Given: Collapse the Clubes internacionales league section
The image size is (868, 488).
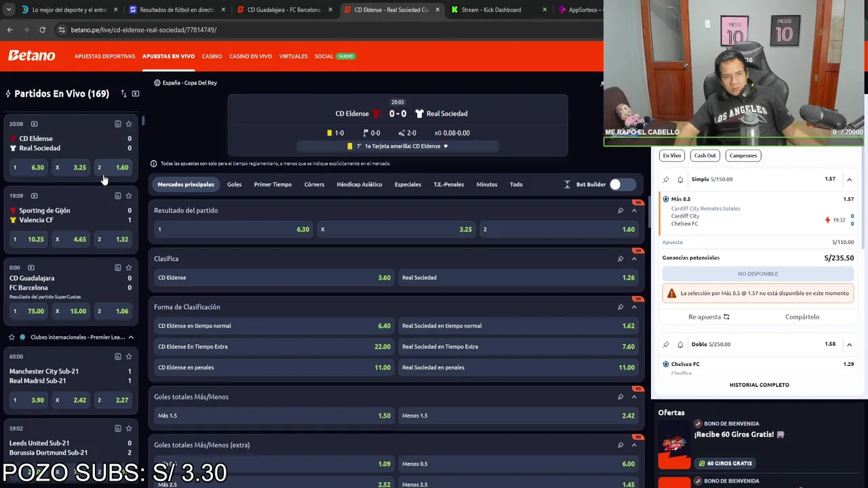Looking at the screenshot, I should pos(131,337).
